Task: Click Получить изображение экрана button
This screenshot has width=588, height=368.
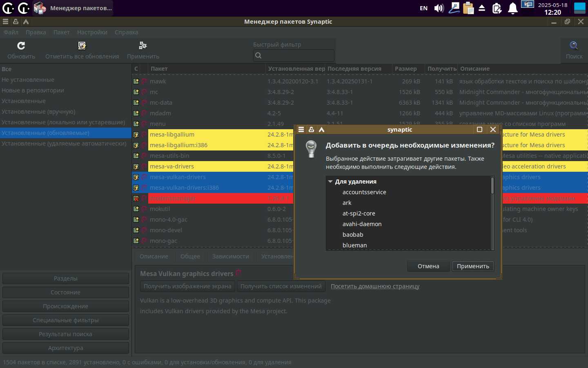Action: coord(187,286)
